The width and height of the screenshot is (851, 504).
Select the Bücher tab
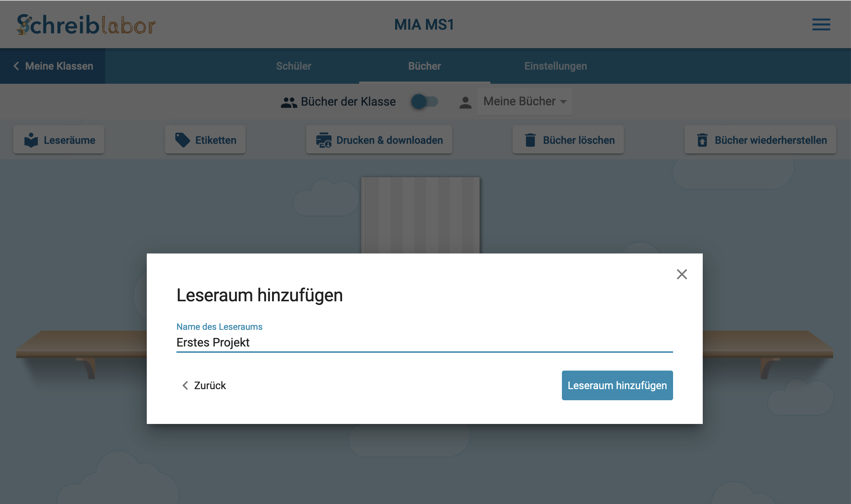[424, 66]
